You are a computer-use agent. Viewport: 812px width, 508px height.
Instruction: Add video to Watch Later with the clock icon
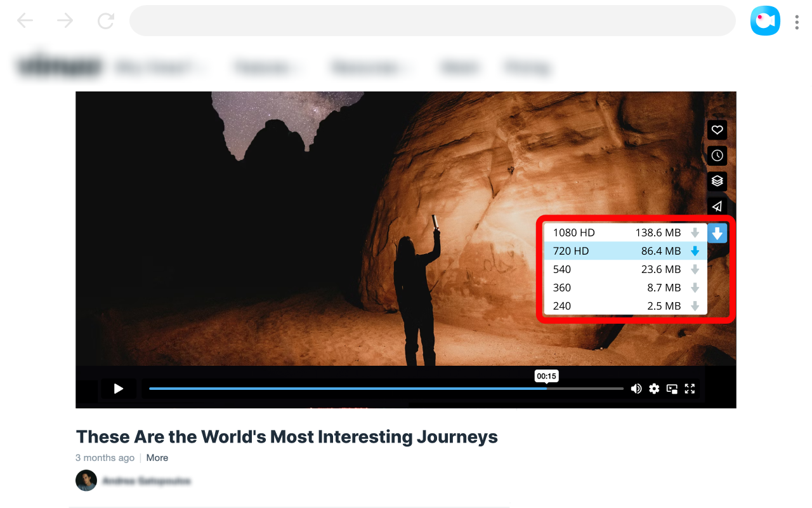pyautogui.click(x=717, y=156)
